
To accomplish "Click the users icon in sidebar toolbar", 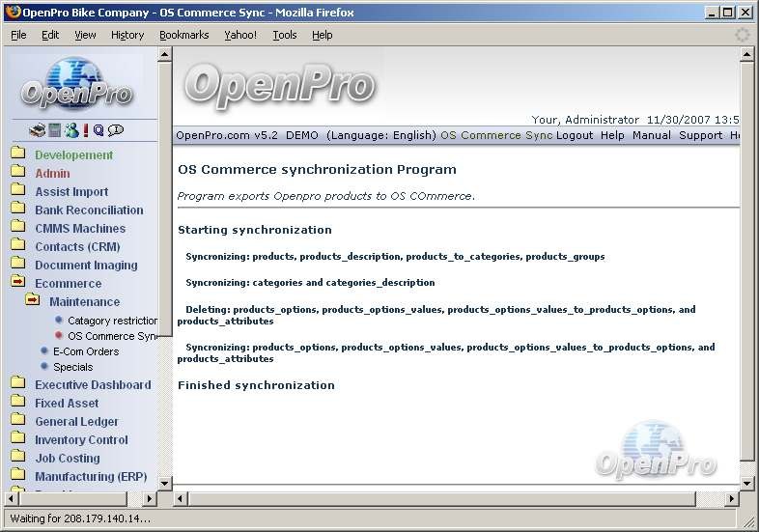I will click(x=70, y=130).
